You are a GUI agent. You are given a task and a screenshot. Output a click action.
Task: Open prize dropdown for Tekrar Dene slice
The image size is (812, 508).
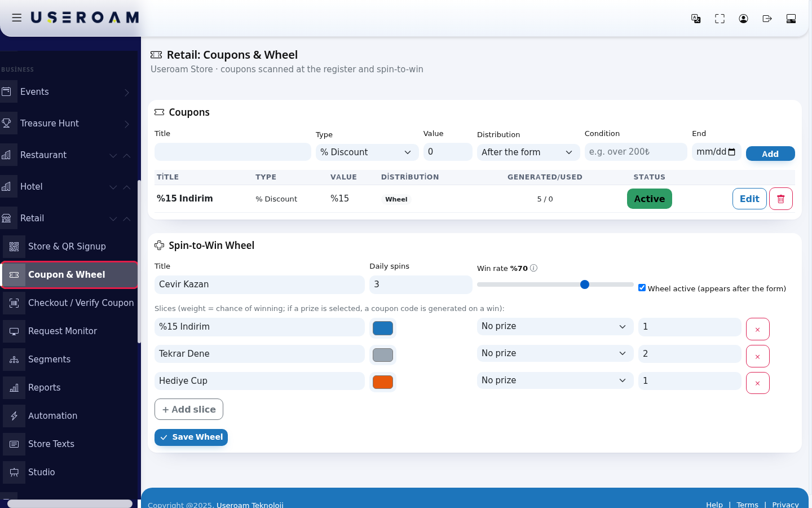[x=555, y=353]
